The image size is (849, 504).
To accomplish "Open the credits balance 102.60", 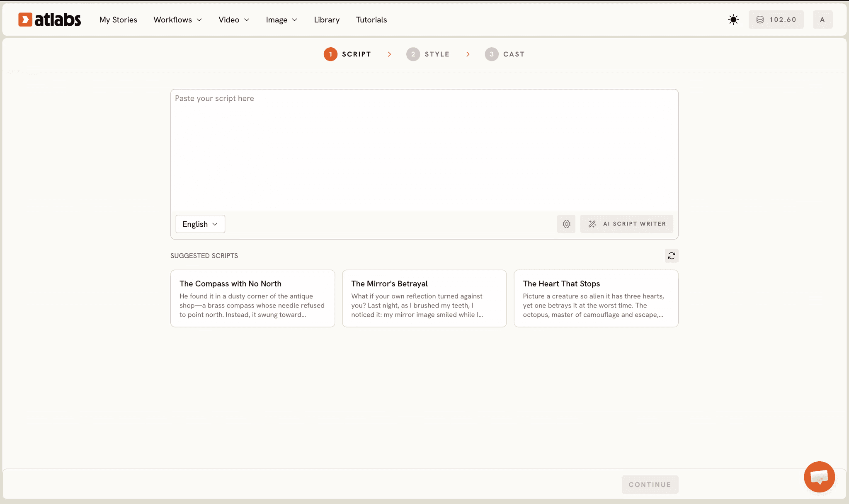I will point(776,19).
